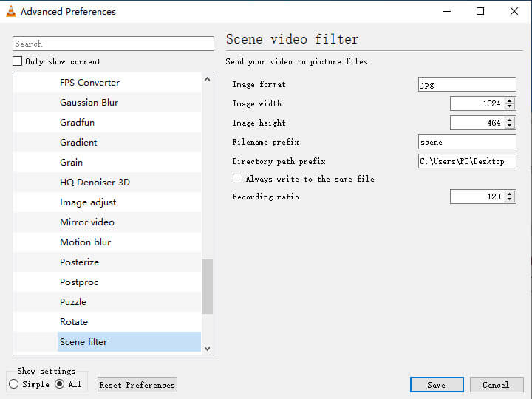
Task: Click the Directory path prefix field
Action: [467, 161]
